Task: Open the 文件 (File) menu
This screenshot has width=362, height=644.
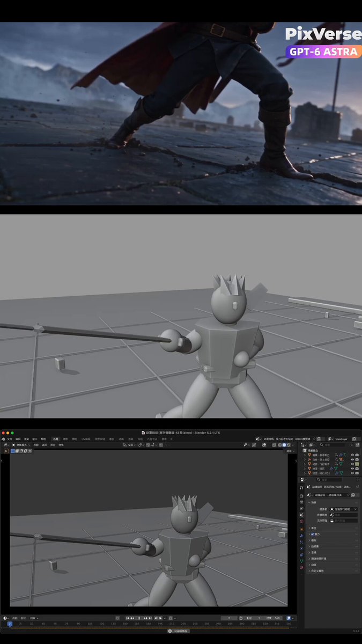Action: [10, 438]
